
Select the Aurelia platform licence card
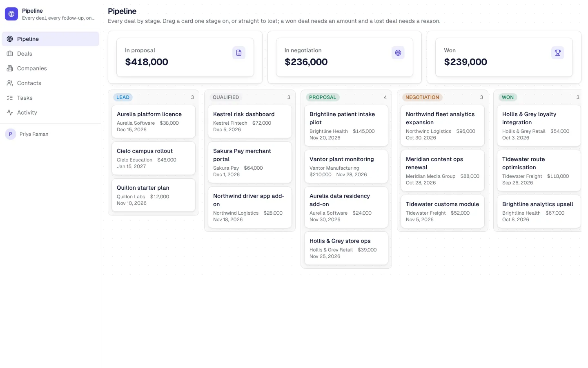click(x=154, y=121)
